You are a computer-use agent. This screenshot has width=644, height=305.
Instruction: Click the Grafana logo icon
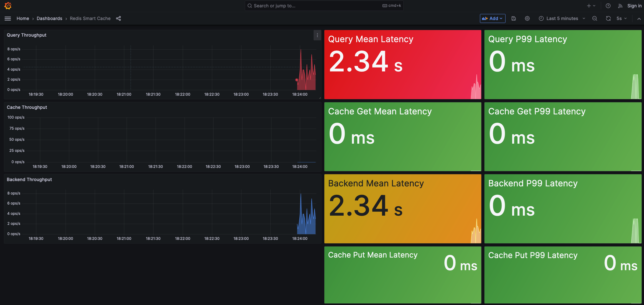8,6
